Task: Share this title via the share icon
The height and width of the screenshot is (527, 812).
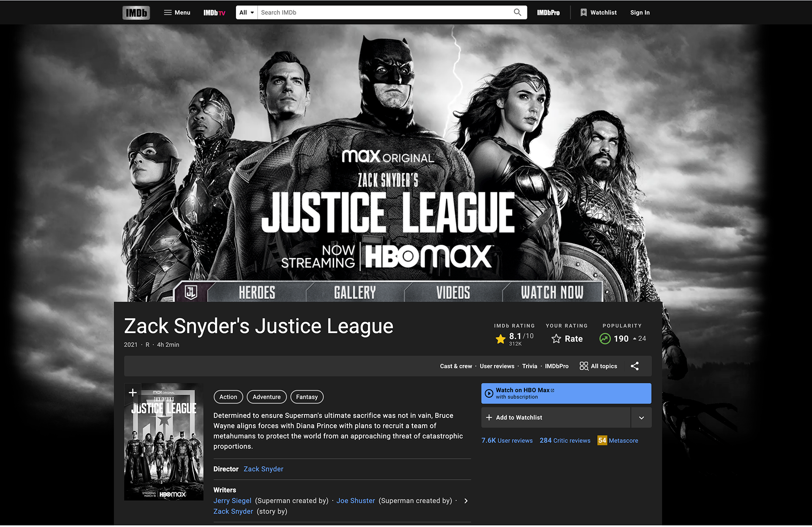Action: coord(635,366)
